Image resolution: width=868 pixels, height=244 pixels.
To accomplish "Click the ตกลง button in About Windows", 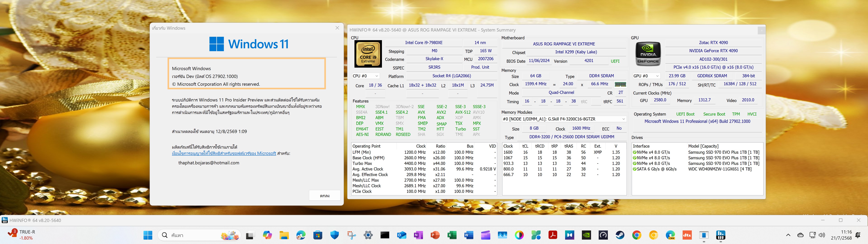I will tap(324, 196).
